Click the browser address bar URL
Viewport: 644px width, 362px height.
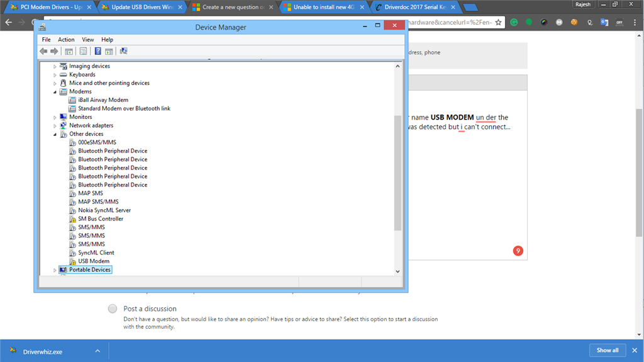450,22
